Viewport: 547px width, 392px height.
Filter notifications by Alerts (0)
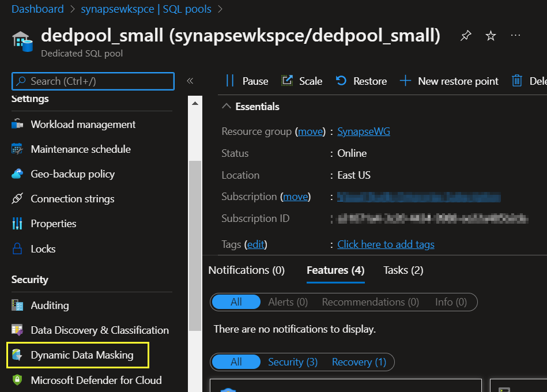288,302
